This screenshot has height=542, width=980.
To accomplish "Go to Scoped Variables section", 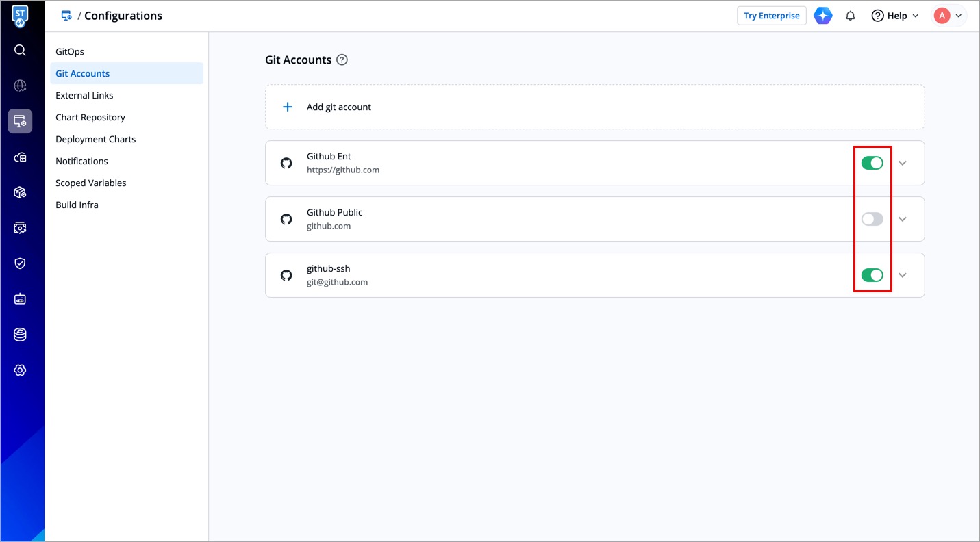I will tap(91, 183).
